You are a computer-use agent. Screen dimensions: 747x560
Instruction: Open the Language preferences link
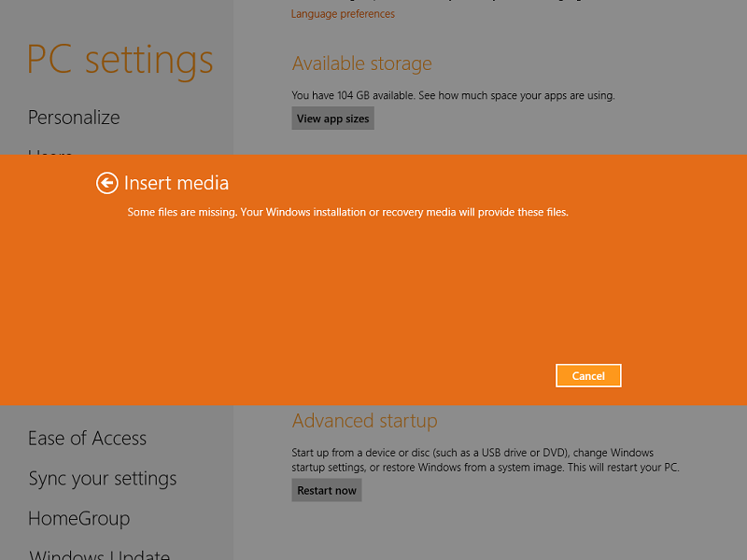point(343,14)
